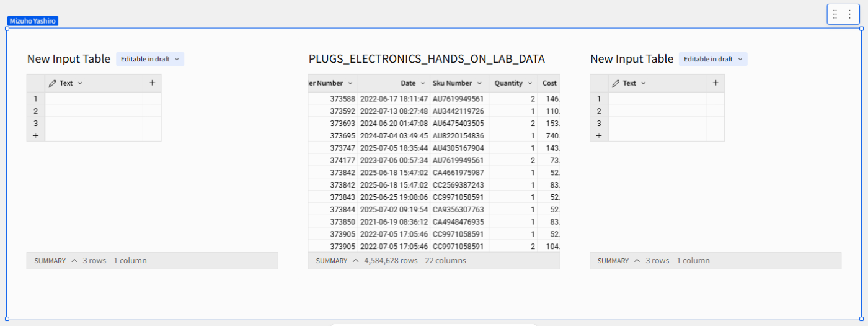Screen dimensions: 868x326
Task: Open the Quantity column dropdown arrow
Action: click(529, 83)
